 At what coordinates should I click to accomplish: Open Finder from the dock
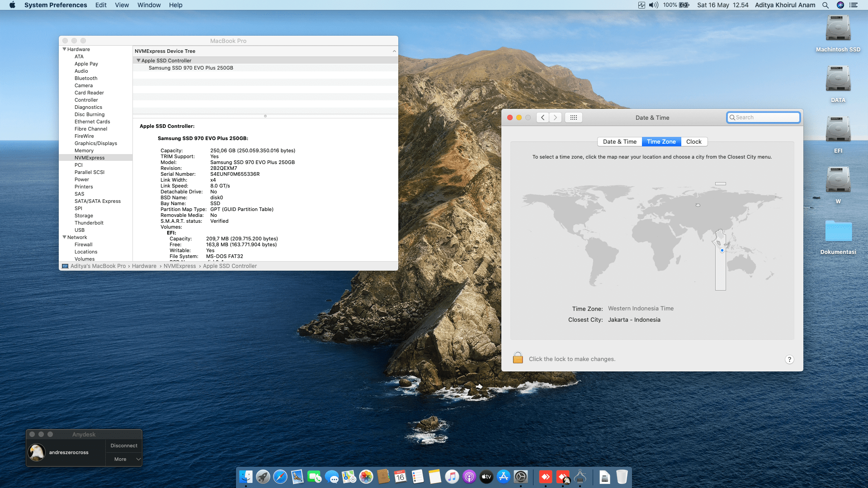click(x=246, y=477)
